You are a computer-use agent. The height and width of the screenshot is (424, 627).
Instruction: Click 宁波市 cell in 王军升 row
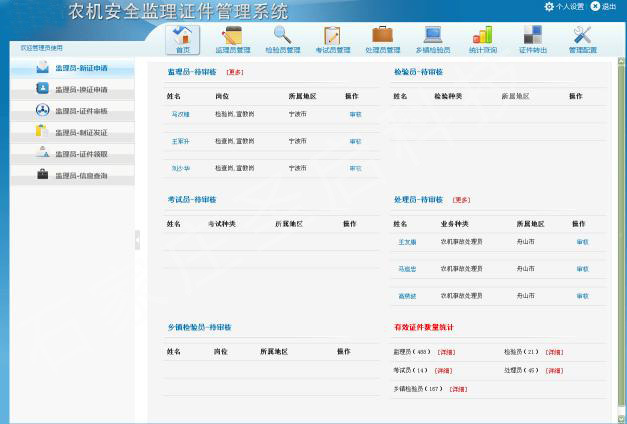[298, 141]
